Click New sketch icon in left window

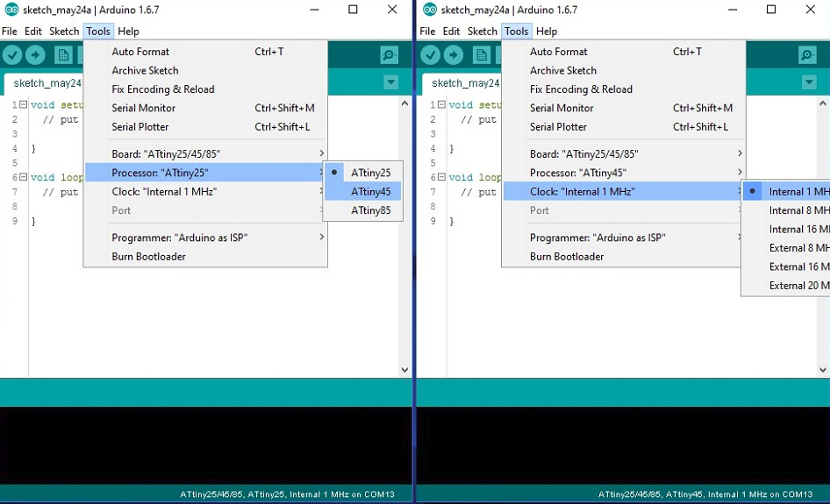pyautogui.click(x=63, y=54)
